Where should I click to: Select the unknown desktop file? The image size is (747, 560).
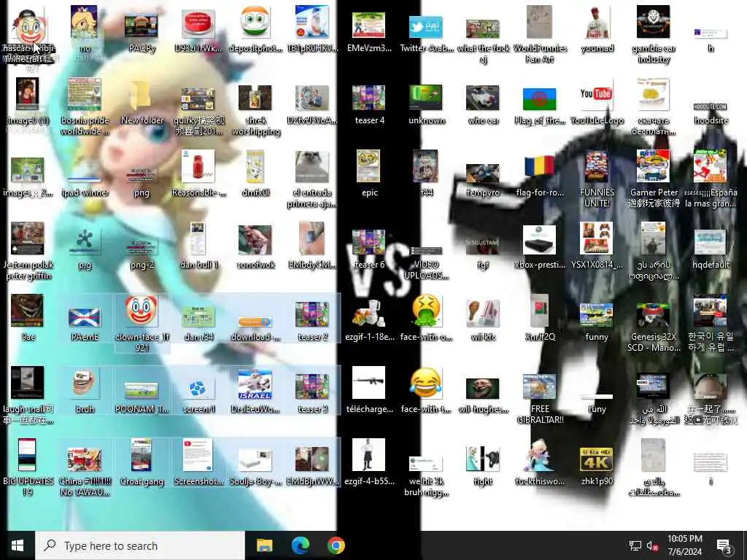(x=426, y=104)
